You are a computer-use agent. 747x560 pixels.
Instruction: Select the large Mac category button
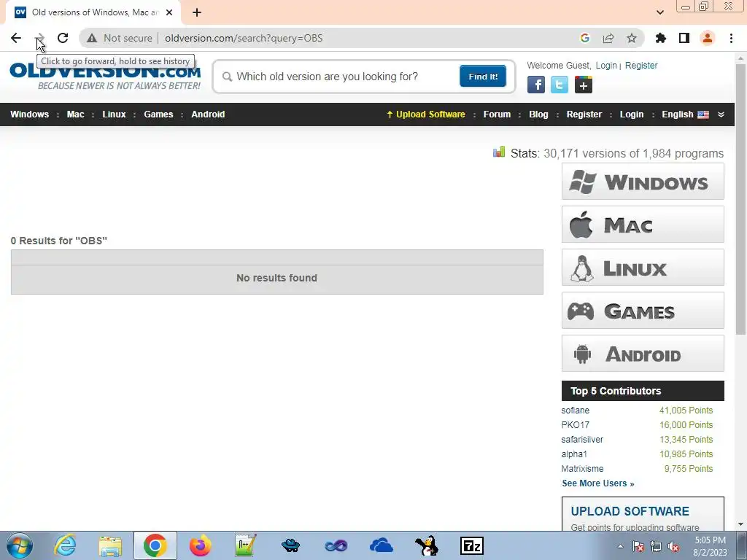(643, 225)
